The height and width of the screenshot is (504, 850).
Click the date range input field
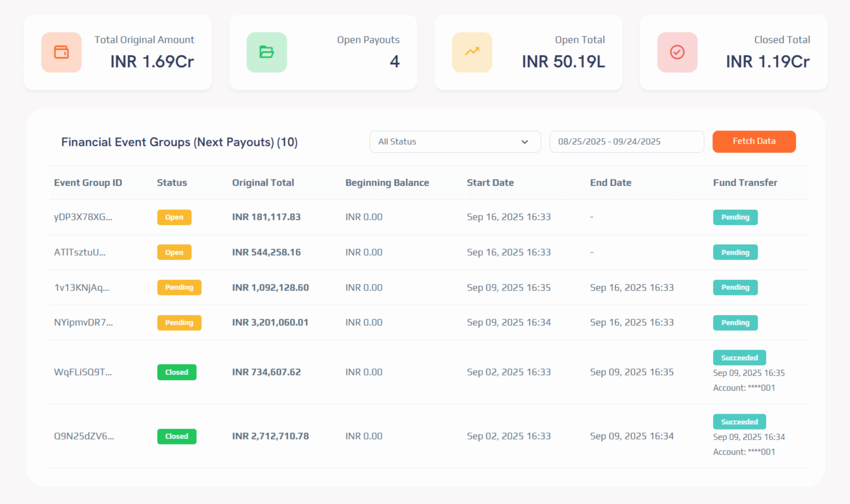point(626,142)
